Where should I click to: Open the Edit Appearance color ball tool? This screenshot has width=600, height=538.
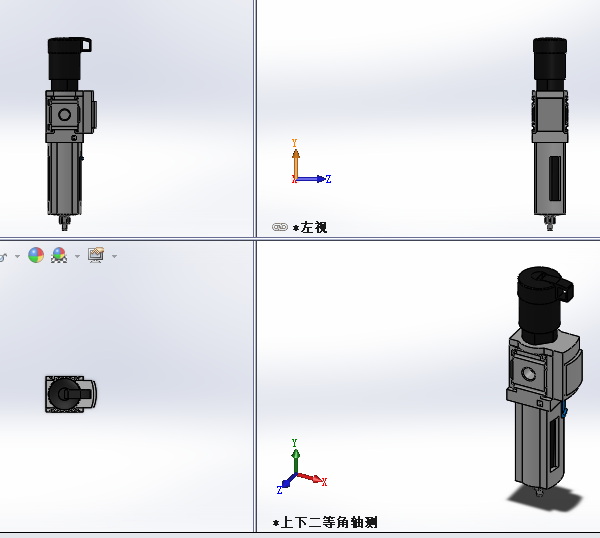pyautogui.click(x=36, y=255)
